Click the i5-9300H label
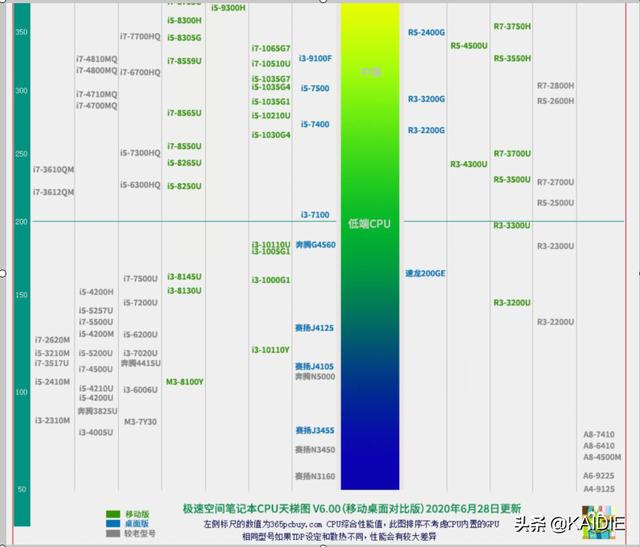Image resolution: width=640 pixels, height=547 pixels. tap(228, 8)
